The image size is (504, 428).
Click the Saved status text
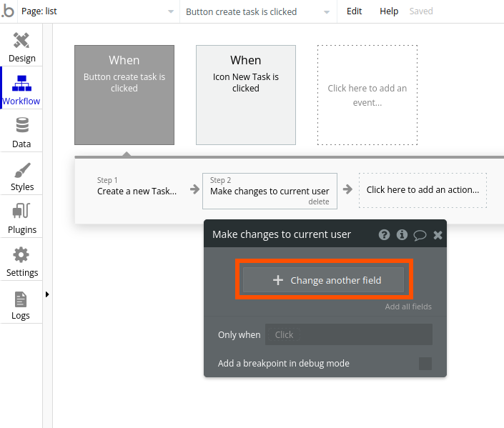[x=421, y=11]
